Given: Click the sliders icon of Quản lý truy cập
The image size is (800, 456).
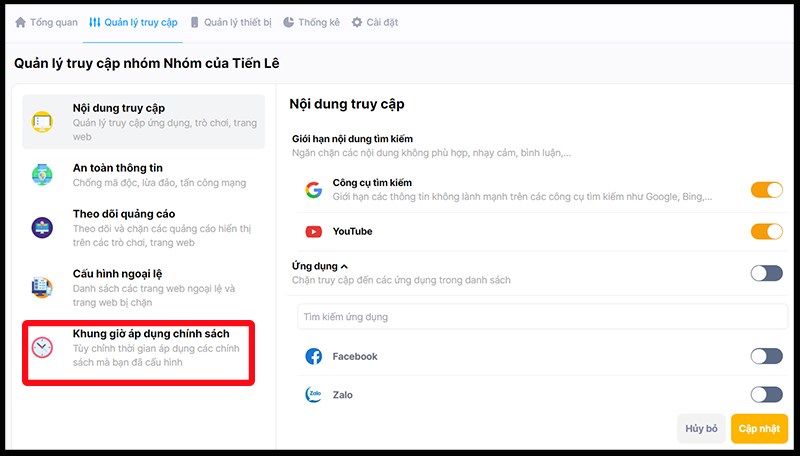Looking at the screenshot, I should [x=94, y=22].
